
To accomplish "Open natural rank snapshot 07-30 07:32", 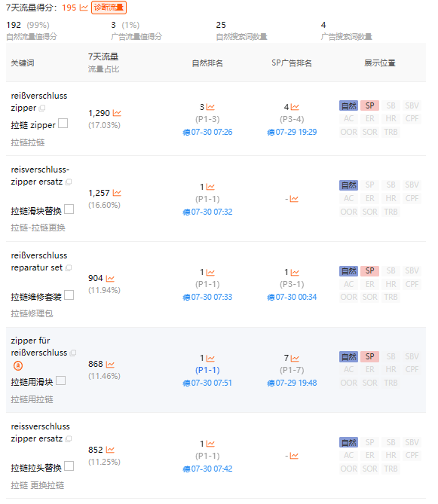I will [x=207, y=212].
